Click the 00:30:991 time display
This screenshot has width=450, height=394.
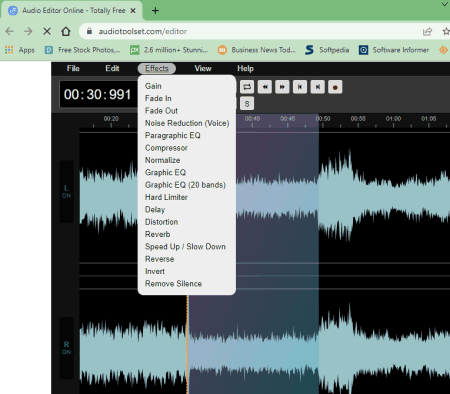click(97, 94)
